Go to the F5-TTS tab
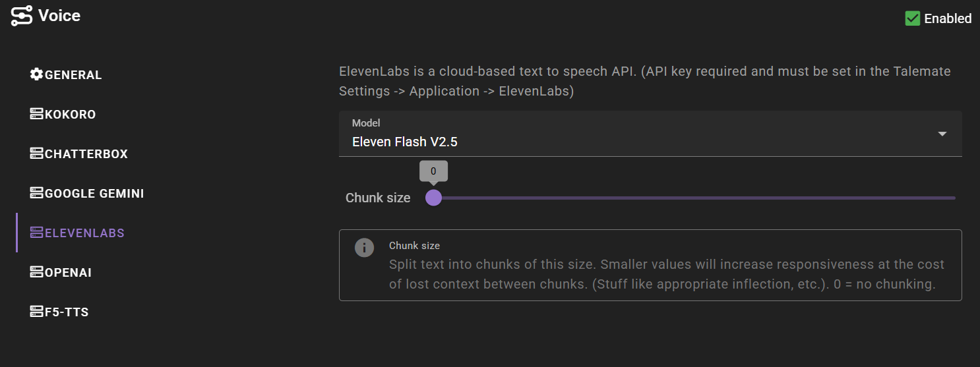 pyautogui.click(x=59, y=312)
